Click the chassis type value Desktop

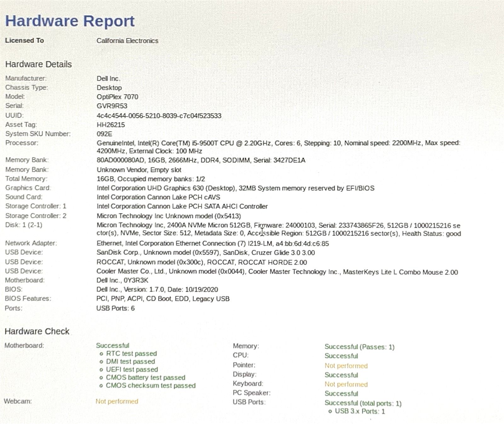coord(109,88)
